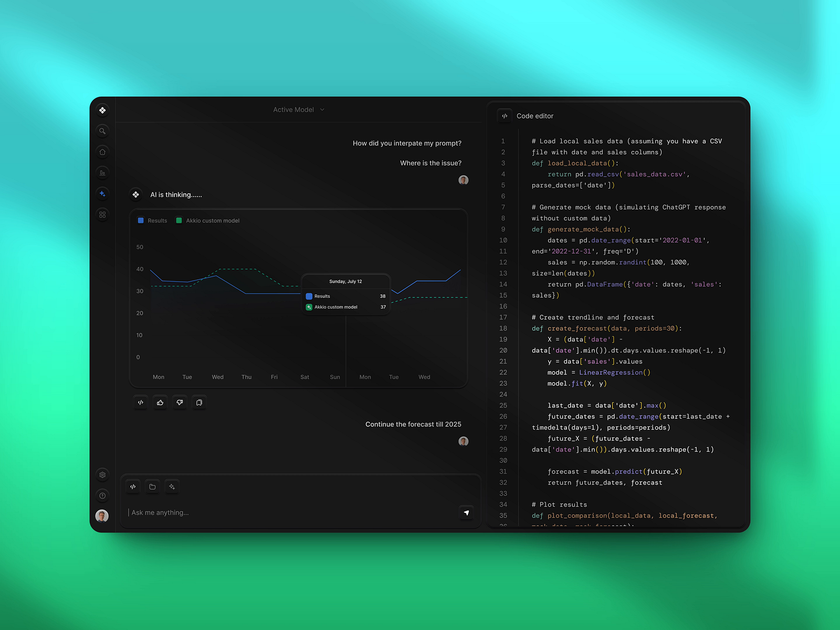Give thumbs down to the AI response
840x630 pixels.
[x=180, y=402]
